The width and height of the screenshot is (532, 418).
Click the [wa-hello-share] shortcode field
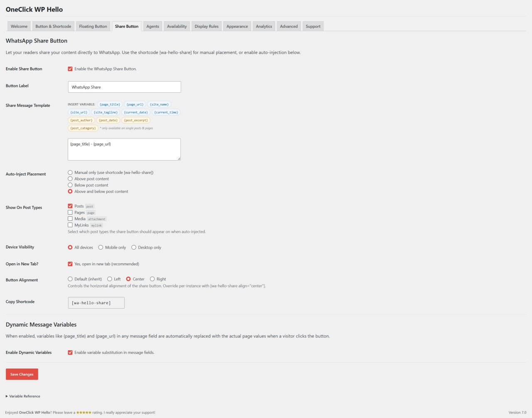pyautogui.click(x=96, y=303)
